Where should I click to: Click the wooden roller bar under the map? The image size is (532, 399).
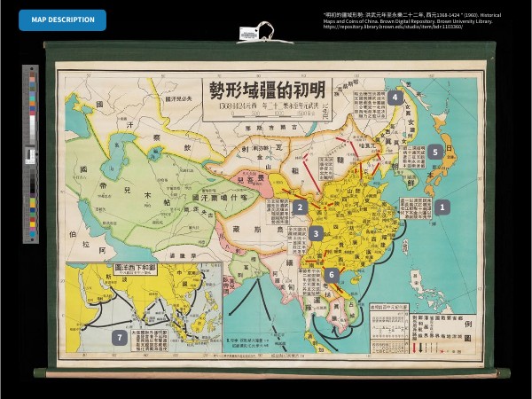click(266, 371)
